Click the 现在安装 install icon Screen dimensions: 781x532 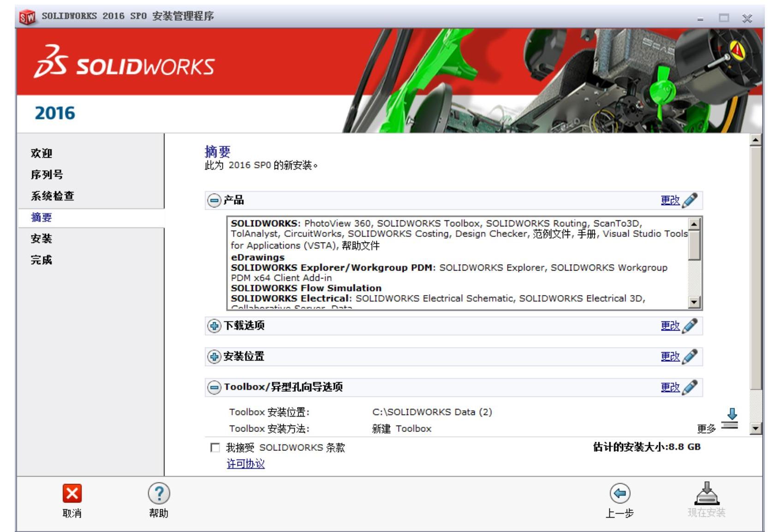click(707, 493)
